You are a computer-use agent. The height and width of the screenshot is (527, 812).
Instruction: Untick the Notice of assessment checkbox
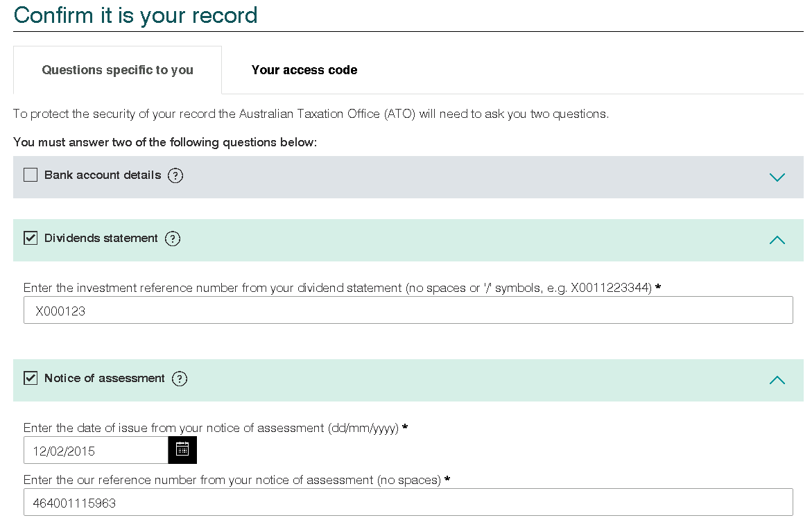pos(31,379)
